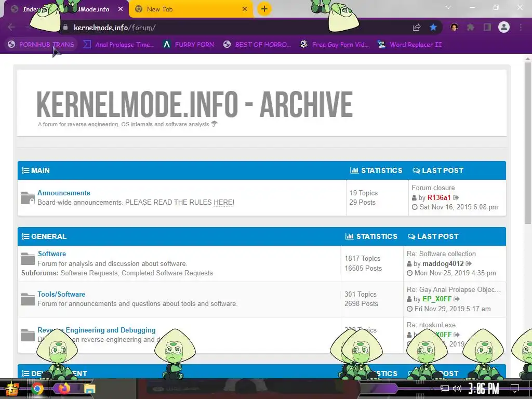This screenshot has height=399, width=532.
Task: Click the HERE! rules link
Action: (x=223, y=202)
